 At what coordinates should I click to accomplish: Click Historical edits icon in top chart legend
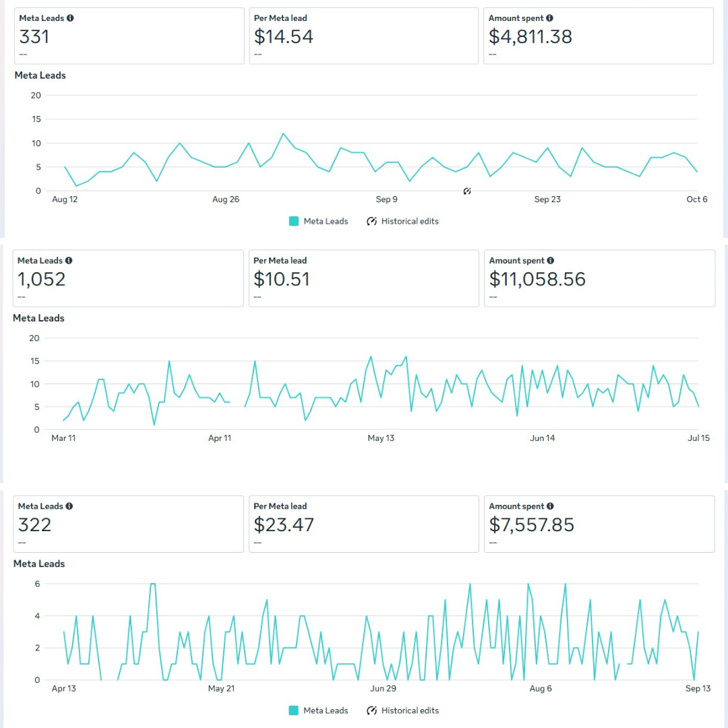point(371,221)
